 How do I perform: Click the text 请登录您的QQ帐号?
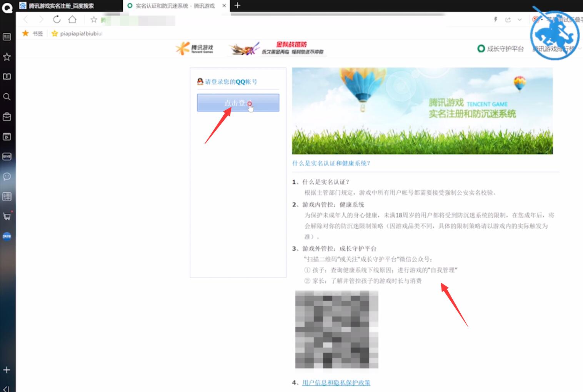tap(231, 81)
